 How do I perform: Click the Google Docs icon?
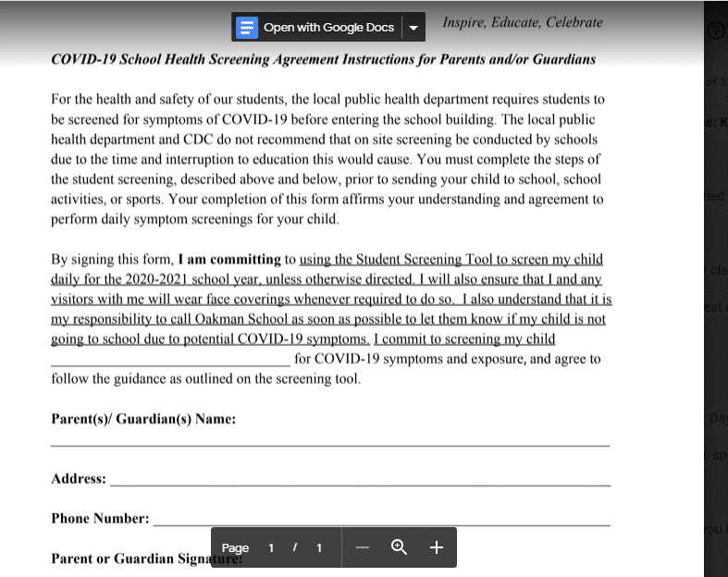(x=247, y=28)
